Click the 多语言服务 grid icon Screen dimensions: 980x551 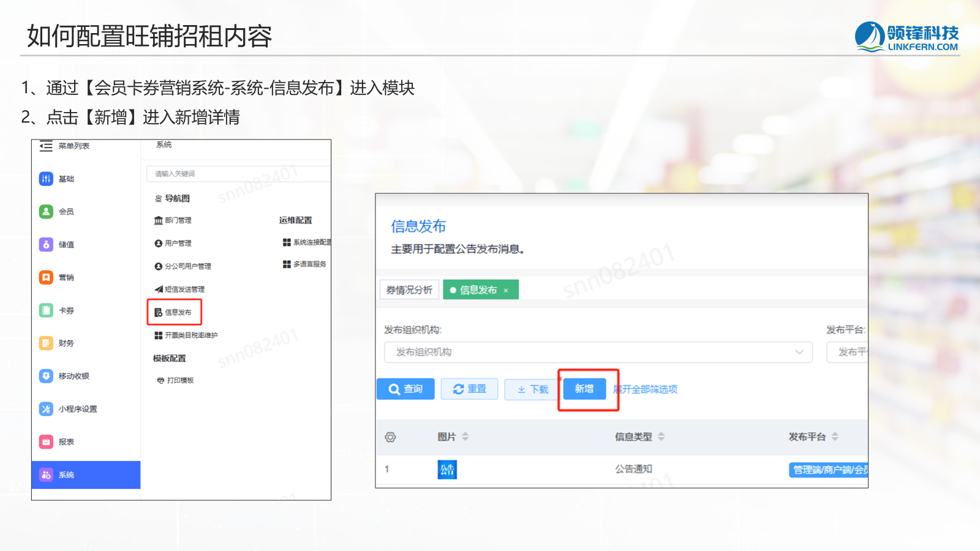[x=287, y=264]
